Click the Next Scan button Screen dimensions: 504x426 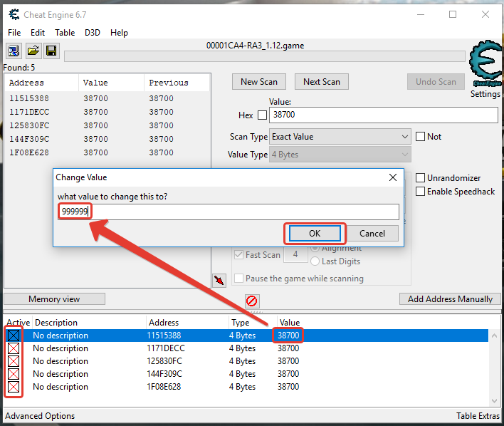[x=321, y=82]
